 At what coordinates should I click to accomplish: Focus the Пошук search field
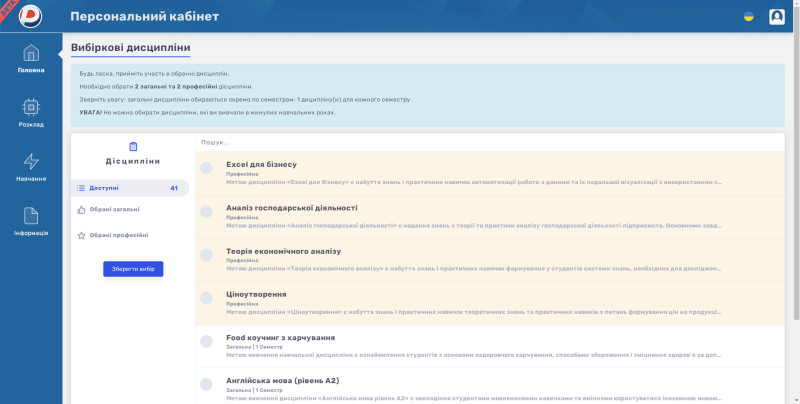(490, 142)
